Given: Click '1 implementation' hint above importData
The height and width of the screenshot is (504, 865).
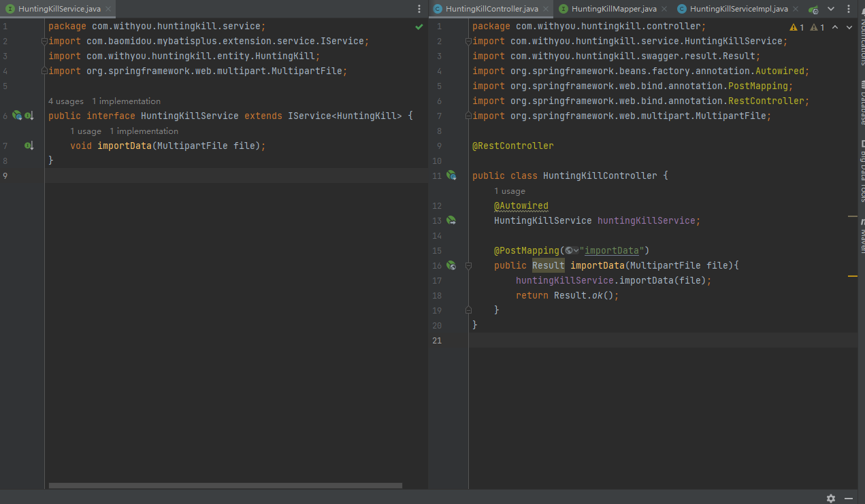Looking at the screenshot, I should tap(144, 131).
